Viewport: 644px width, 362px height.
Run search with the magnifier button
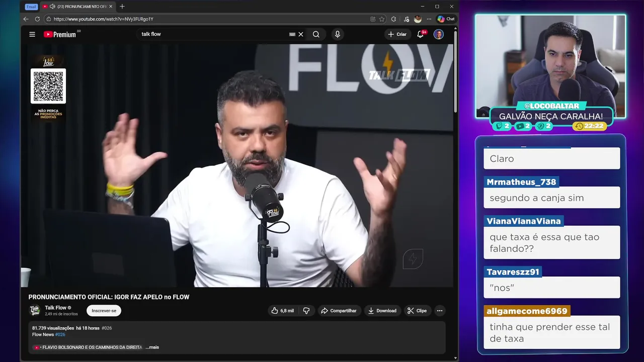click(316, 34)
